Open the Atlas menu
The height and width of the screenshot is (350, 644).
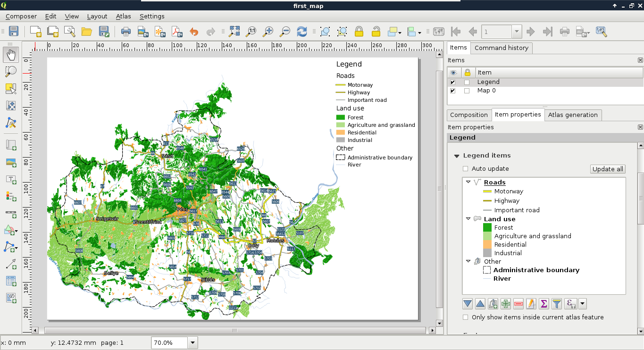coord(123,16)
